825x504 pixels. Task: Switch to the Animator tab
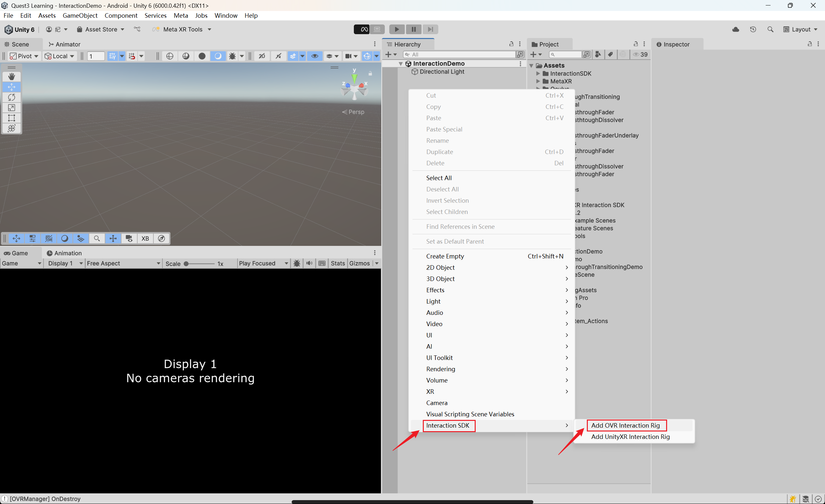point(64,44)
